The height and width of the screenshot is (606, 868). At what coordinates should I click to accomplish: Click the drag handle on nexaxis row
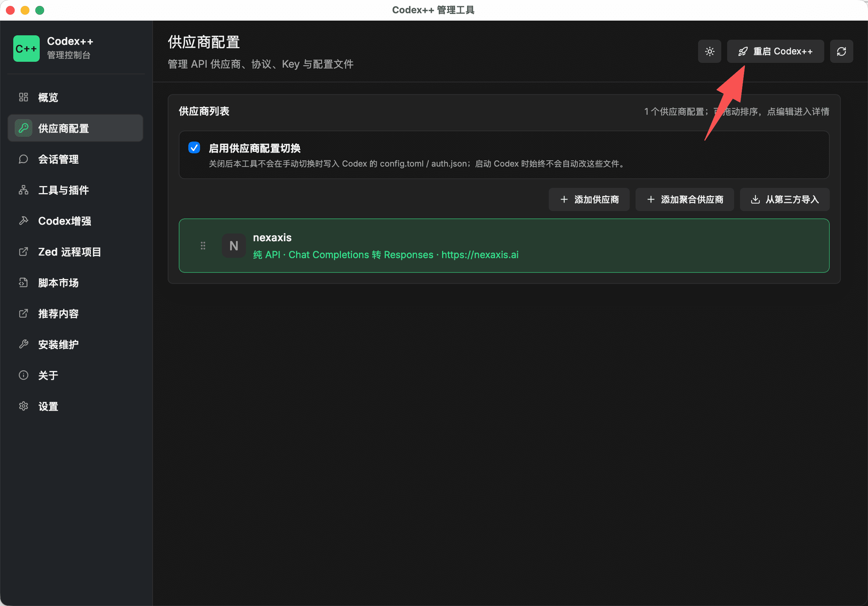(203, 246)
